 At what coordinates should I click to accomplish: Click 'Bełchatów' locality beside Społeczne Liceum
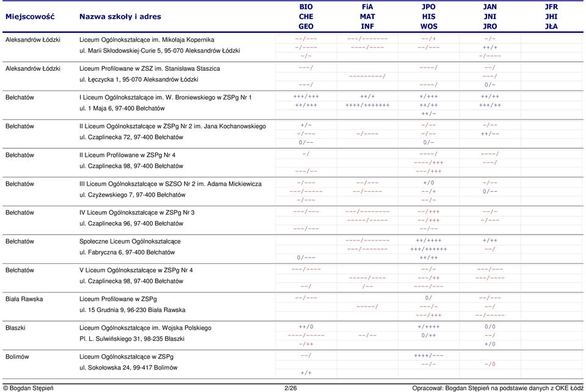[20, 241]
